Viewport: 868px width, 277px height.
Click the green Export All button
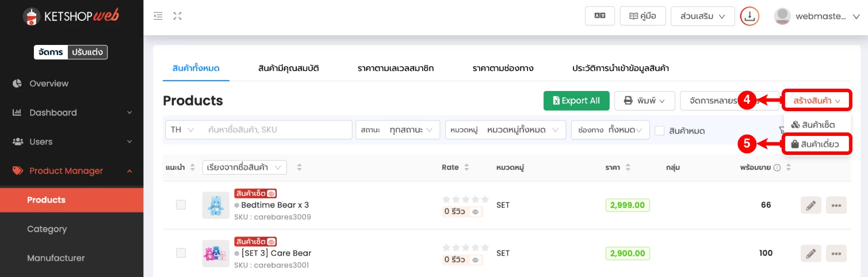coord(576,101)
